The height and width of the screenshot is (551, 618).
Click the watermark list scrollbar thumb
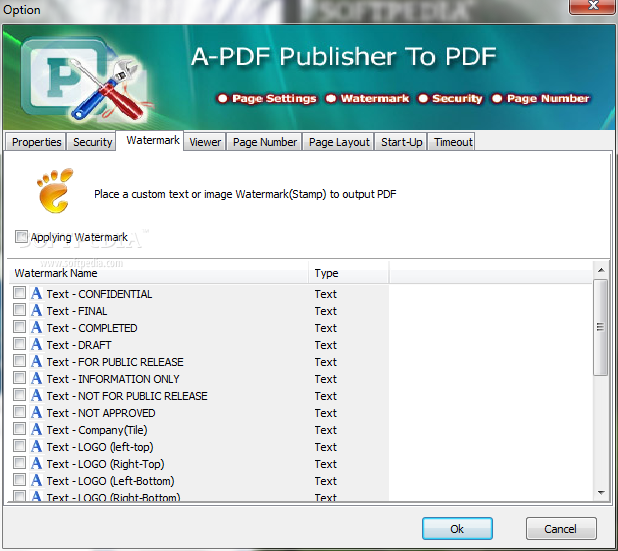(x=601, y=327)
